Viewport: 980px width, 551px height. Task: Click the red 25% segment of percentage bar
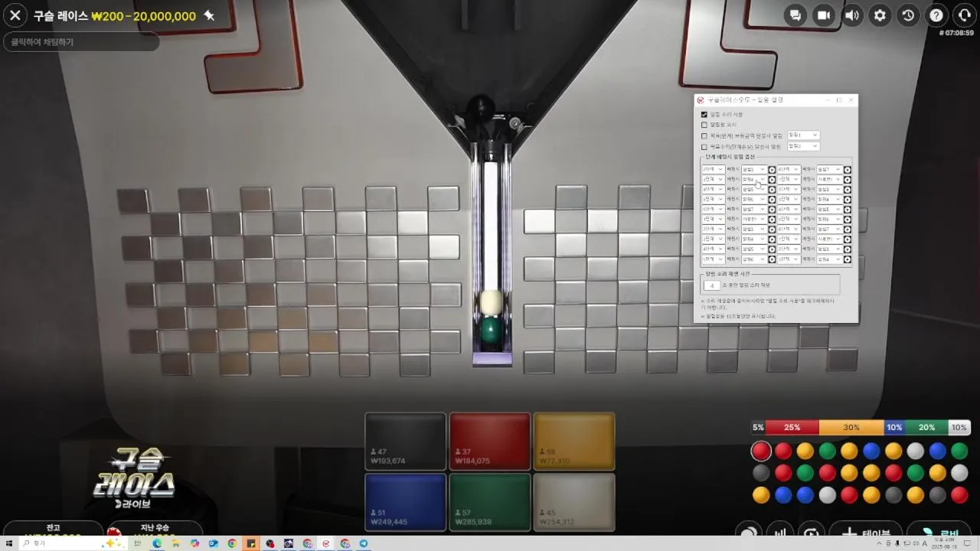pos(792,428)
